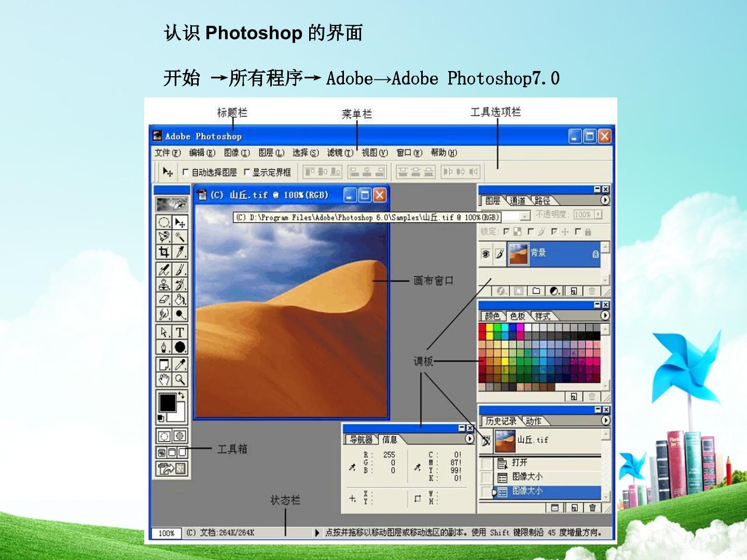Toggle lock position checkbox
Image resolution: width=747 pixels, height=560 pixels.
click(555, 232)
